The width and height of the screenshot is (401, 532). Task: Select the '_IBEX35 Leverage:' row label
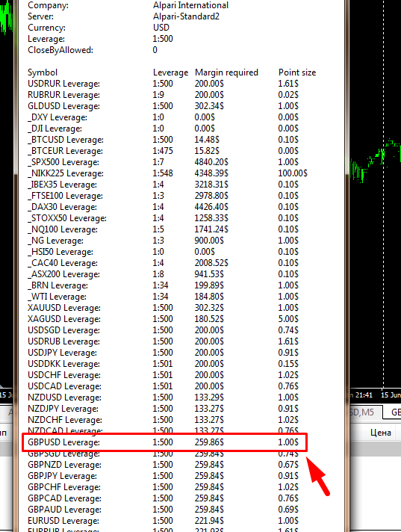pos(63,185)
